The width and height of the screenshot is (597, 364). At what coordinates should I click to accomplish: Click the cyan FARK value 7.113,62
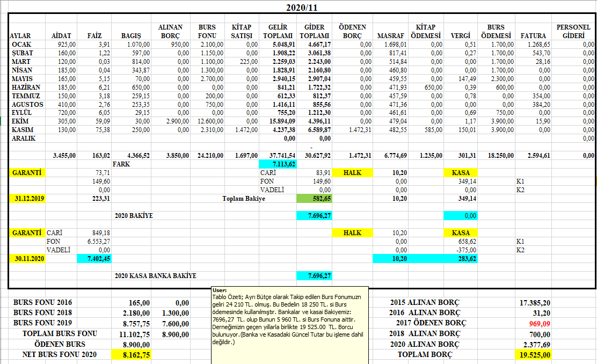pyautogui.click(x=278, y=164)
